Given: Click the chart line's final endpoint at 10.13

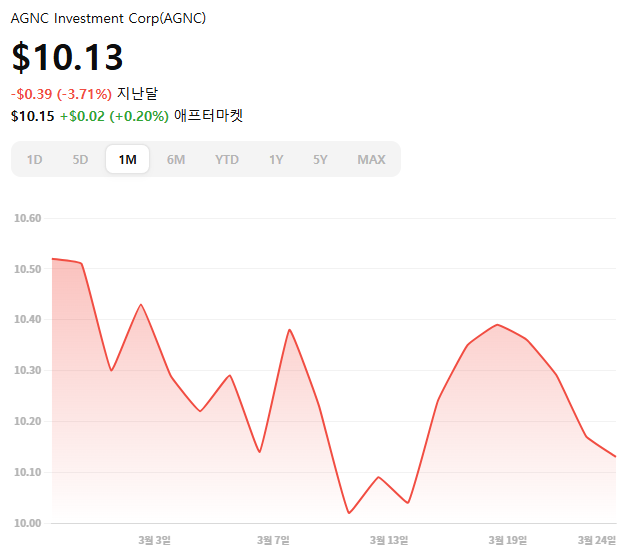Looking at the screenshot, I should [615, 457].
